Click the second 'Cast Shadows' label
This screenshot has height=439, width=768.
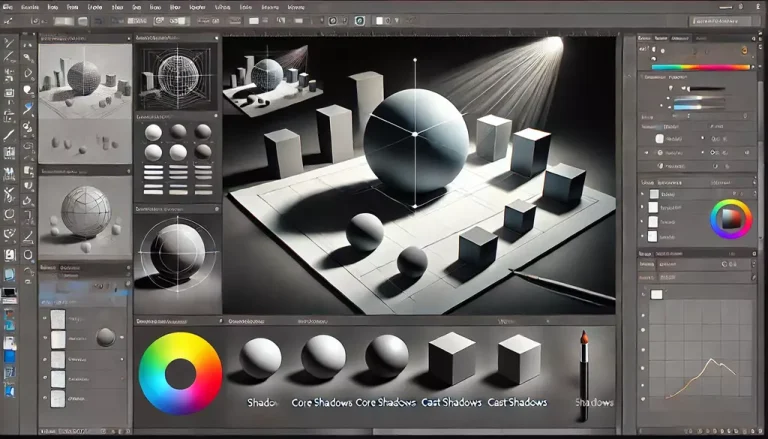click(x=517, y=403)
